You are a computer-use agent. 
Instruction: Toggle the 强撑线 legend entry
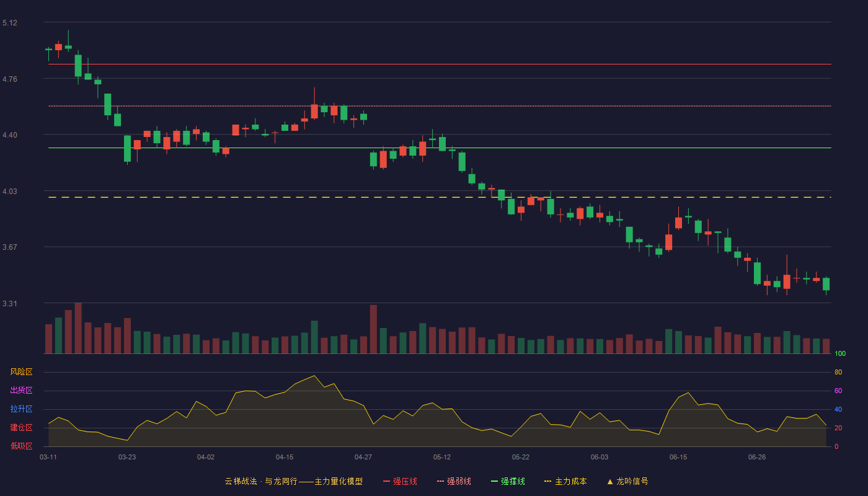click(x=508, y=481)
